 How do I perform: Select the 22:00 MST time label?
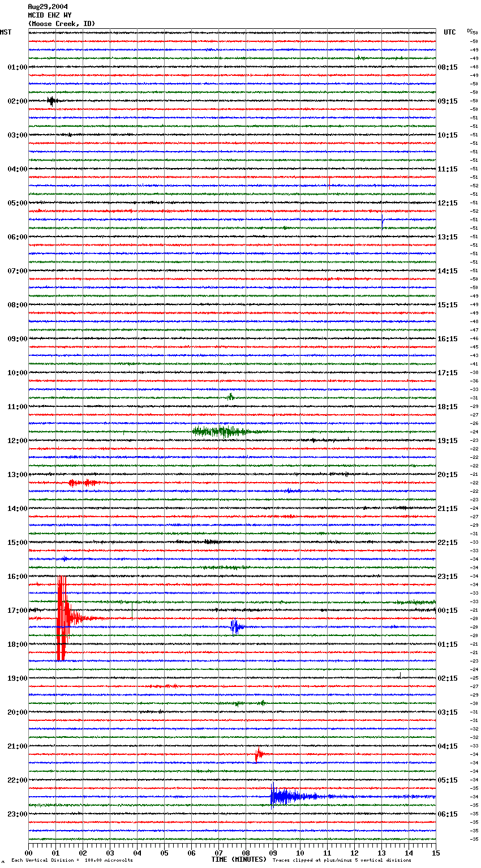point(18,780)
